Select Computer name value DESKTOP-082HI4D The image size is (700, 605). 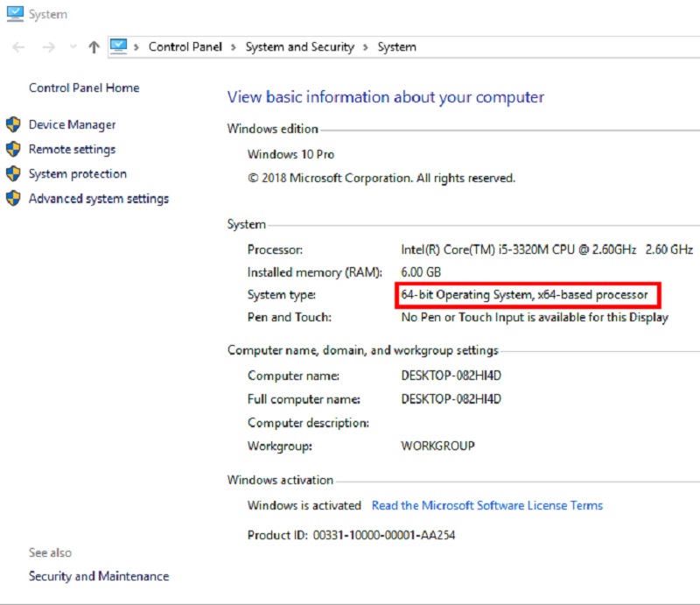[451, 376]
